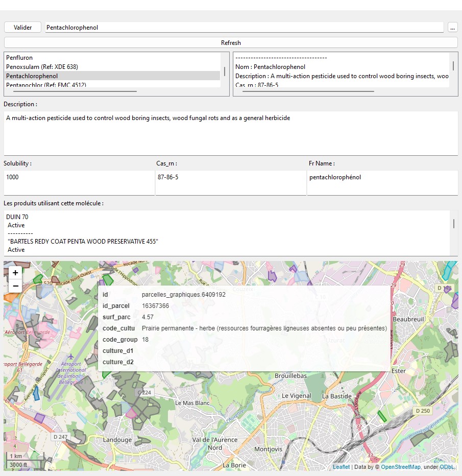Click the blue parcel near Avenue de l'Aéroport
Screen dimensions: 462x476
click(x=36, y=393)
